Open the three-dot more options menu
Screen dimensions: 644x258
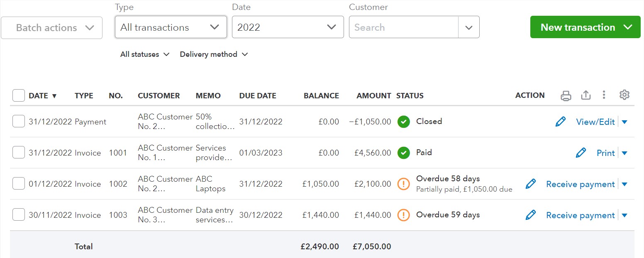point(604,95)
